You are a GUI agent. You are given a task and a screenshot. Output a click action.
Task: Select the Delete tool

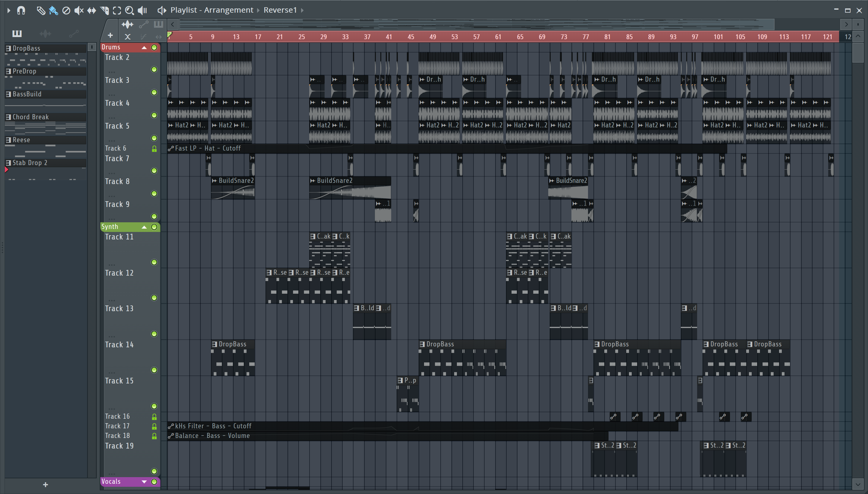coord(66,11)
